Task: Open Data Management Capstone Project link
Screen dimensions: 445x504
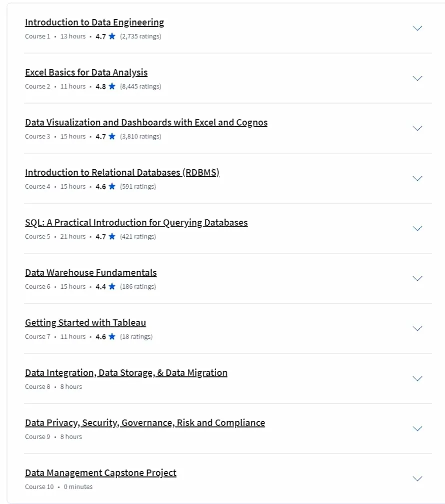Action: click(x=100, y=473)
